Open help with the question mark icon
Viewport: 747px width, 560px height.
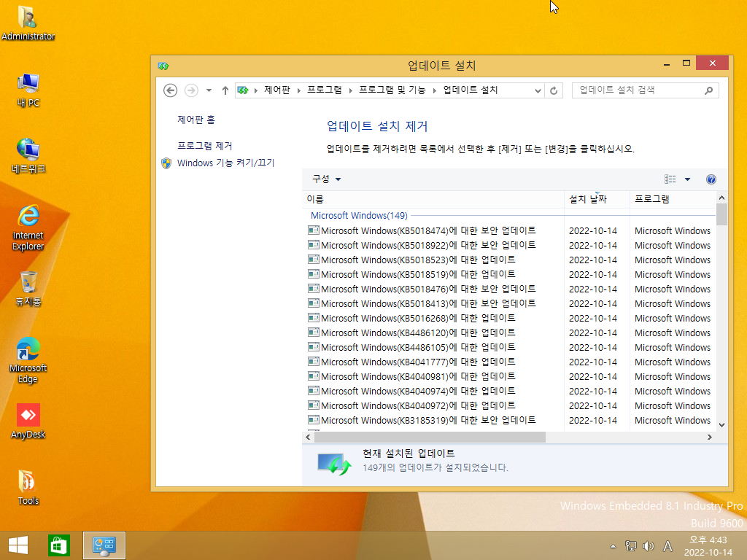point(711,179)
